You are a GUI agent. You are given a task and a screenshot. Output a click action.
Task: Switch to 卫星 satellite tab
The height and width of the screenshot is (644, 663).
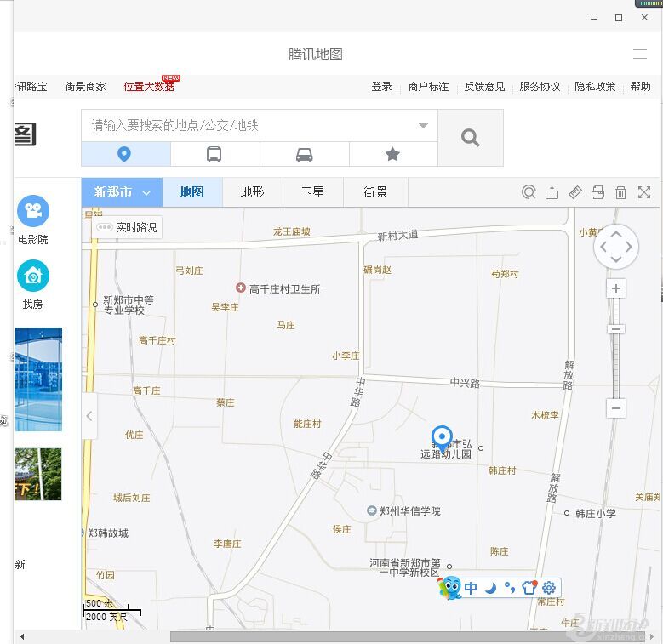[313, 192]
